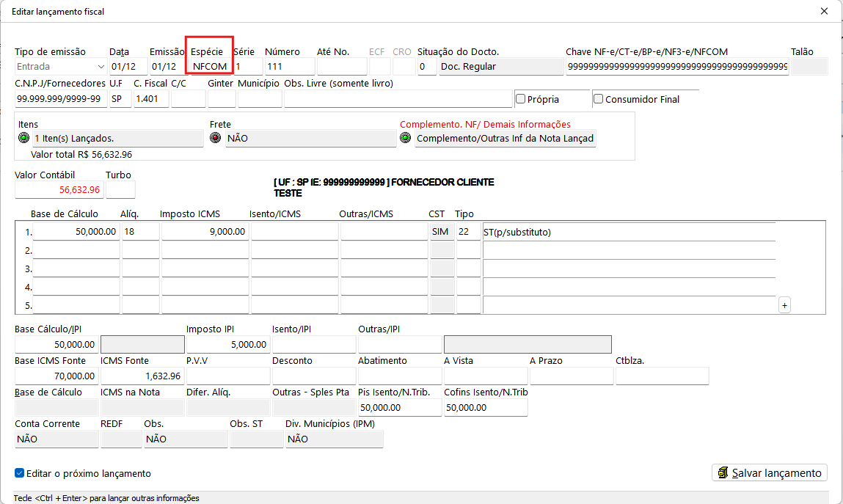This screenshot has height=504, width=843.
Task: Tick the Consumidor Final checkbox
Action: 598,99
